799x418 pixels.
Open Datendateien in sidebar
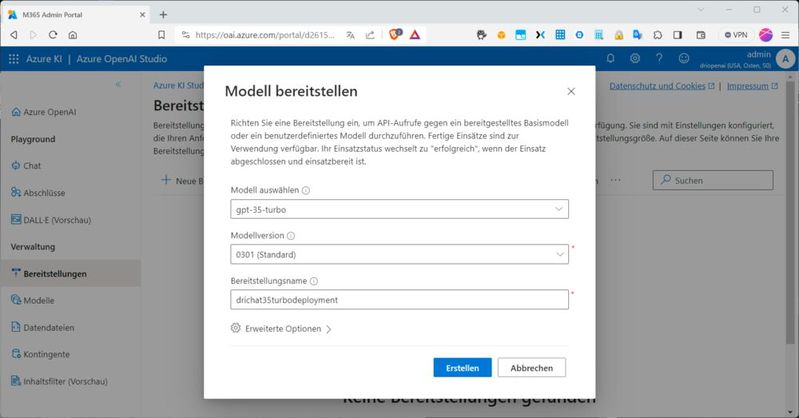pyautogui.click(x=43, y=327)
